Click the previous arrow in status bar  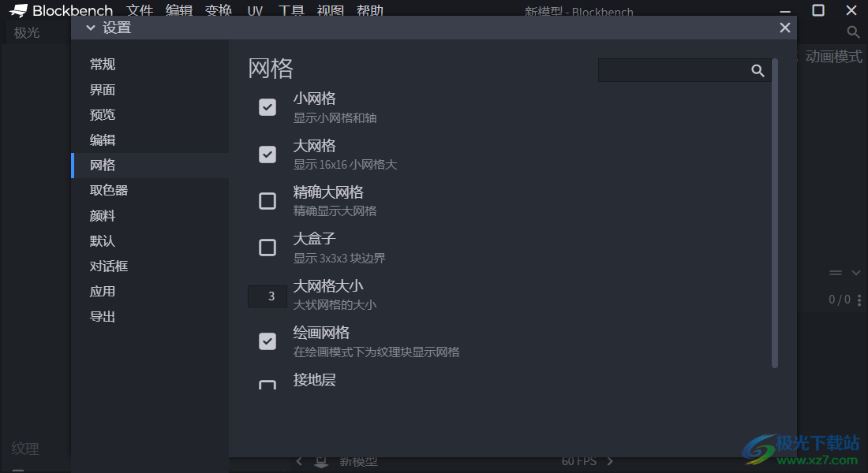pos(299,461)
